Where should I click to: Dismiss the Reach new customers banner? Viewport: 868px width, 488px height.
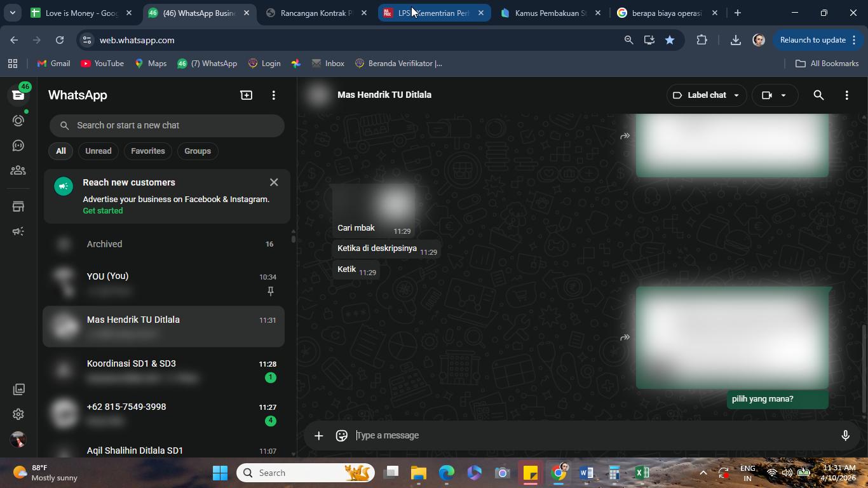(x=274, y=182)
